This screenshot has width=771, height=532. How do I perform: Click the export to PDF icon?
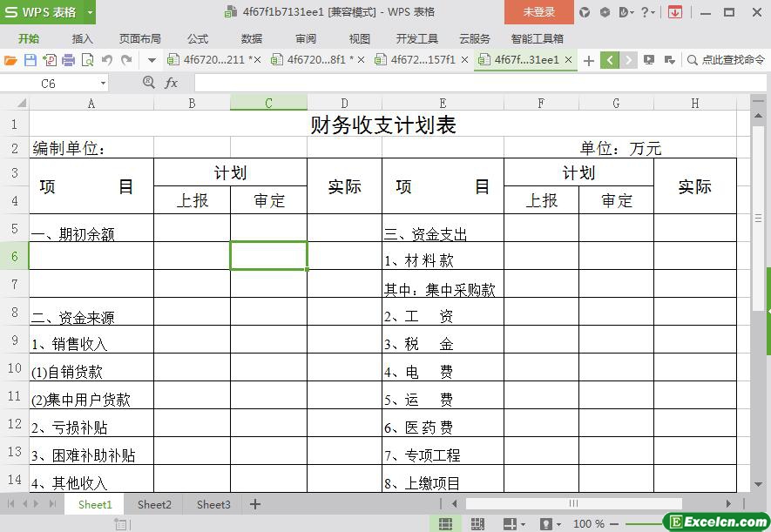(x=50, y=60)
